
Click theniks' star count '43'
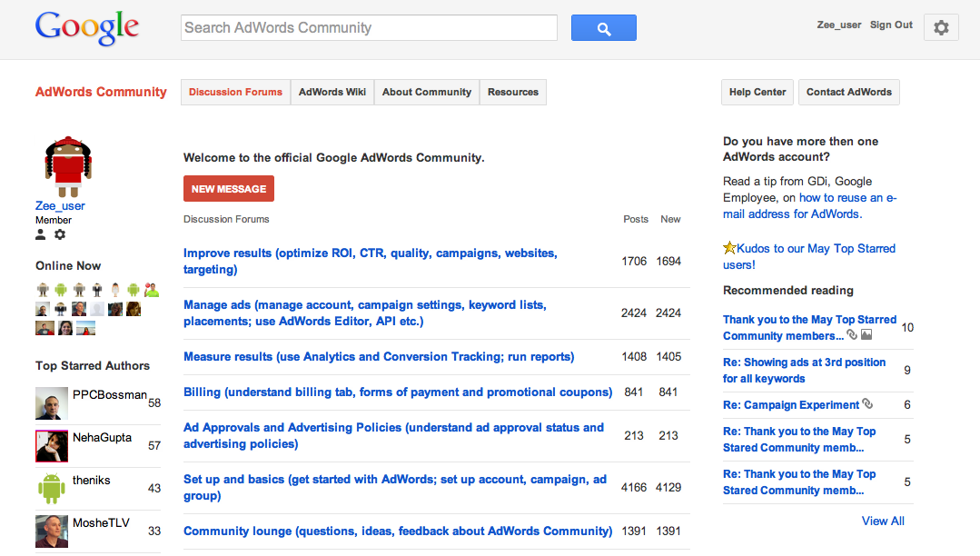154,488
